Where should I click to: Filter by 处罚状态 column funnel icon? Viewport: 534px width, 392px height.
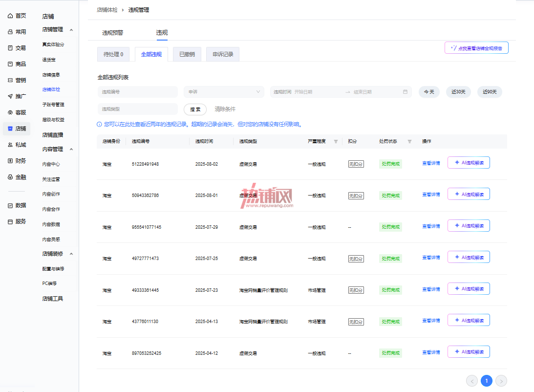tap(410, 141)
